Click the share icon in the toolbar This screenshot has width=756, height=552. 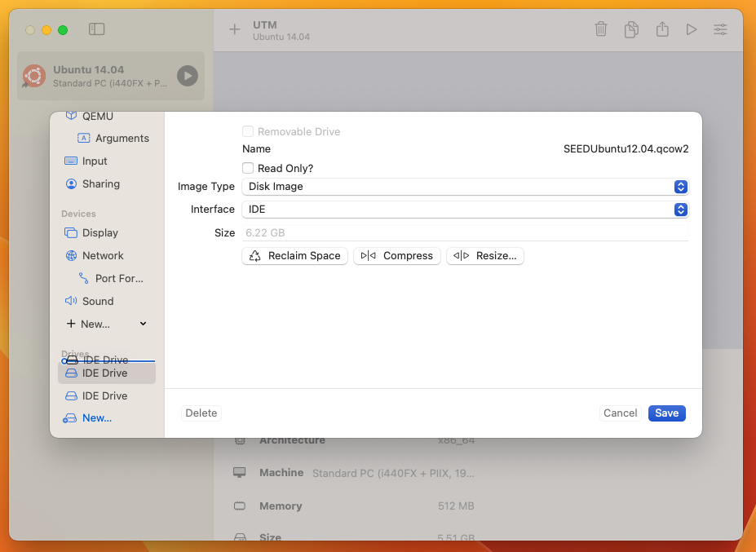[662, 29]
